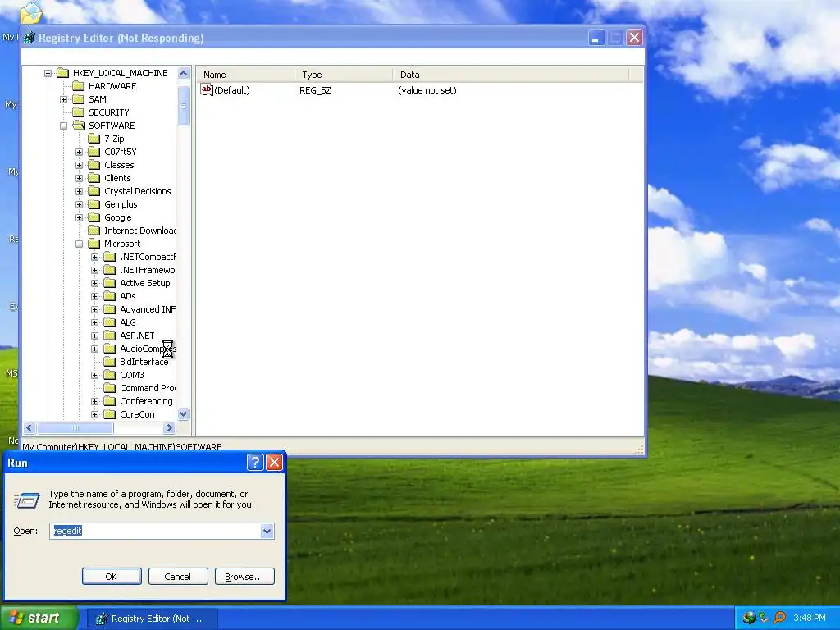Image resolution: width=840 pixels, height=630 pixels.
Task: Click the Data column header
Action: (x=510, y=75)
